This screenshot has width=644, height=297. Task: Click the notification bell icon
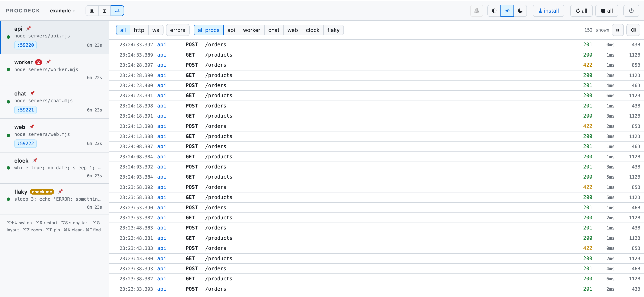pyautogui.click(x=476, y=11)
